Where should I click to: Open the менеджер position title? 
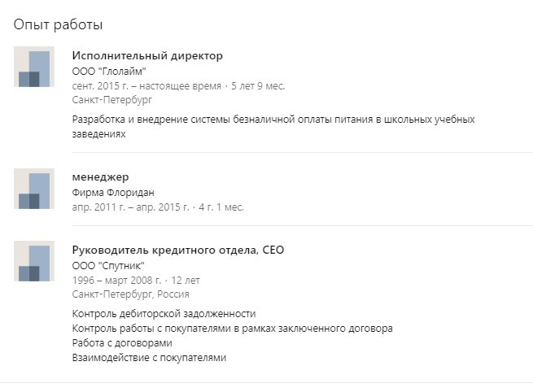click(101, 177)
